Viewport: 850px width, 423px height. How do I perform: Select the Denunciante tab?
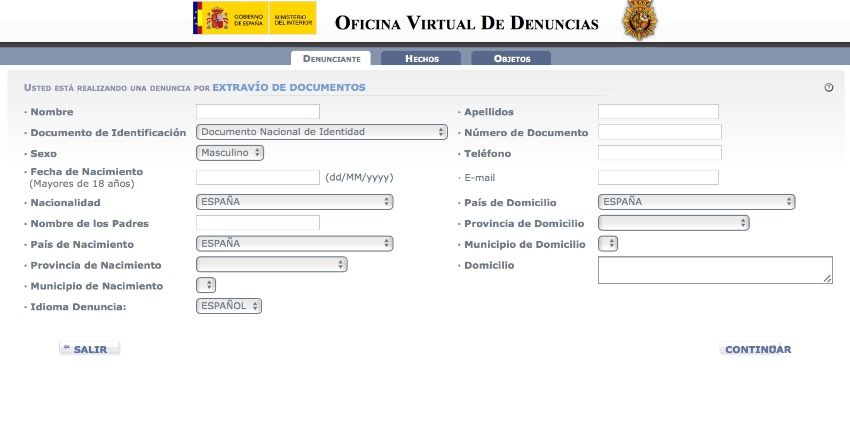[x=331, y=59]
